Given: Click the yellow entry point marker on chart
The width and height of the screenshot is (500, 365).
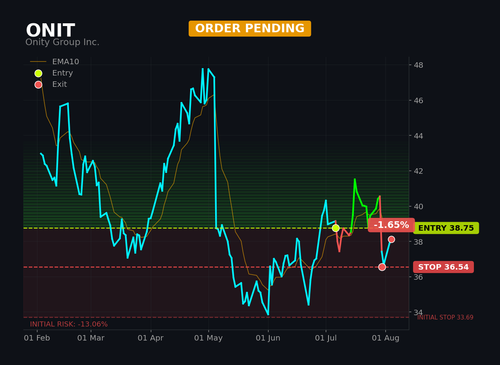Looking at the screenshot, I should (336, 228).
